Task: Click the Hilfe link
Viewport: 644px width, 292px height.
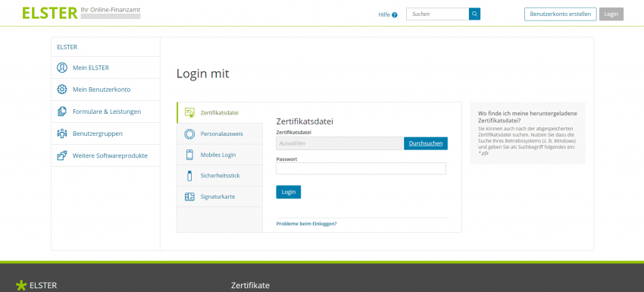Action: (384, 15)
